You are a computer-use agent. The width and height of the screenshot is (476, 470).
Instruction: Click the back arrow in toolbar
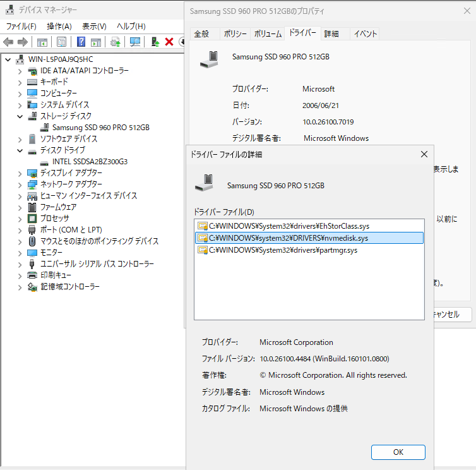coord(8,42)
